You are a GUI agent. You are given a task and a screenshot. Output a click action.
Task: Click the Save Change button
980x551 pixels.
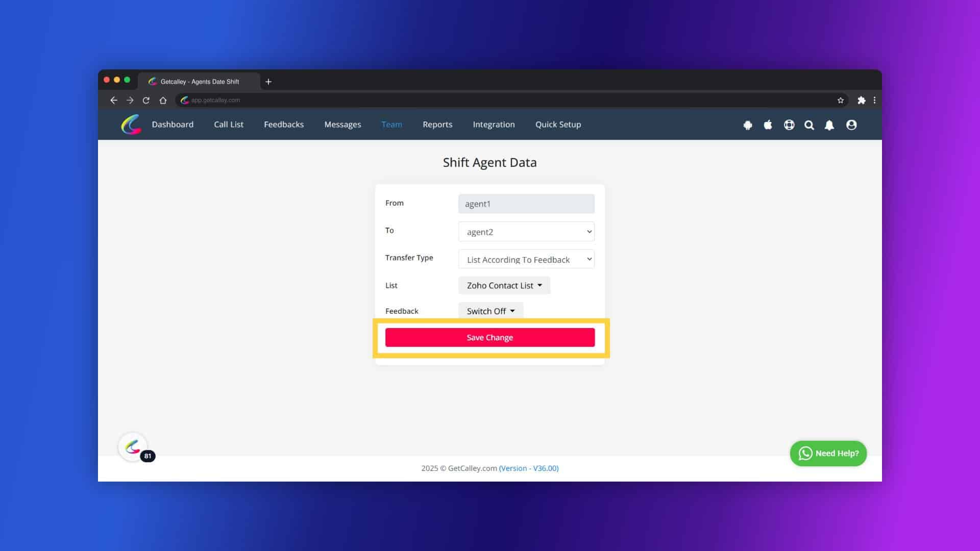point(489,337)
